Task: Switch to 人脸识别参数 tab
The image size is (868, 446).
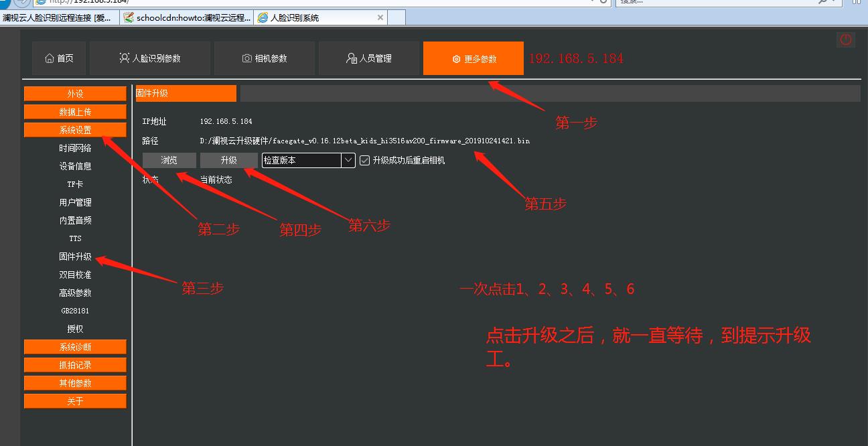Action: (150, 59)
